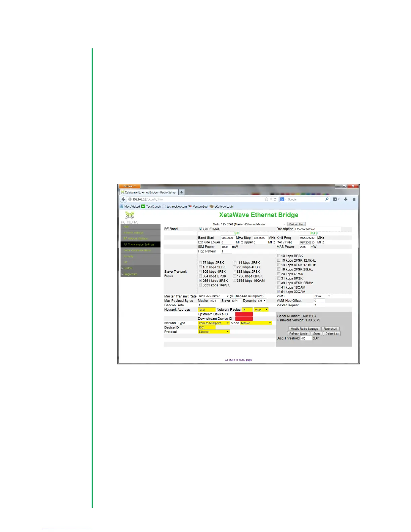The image size is (411, 532).
Task: Open the techrockies.com bookmark
Action: 174,207
